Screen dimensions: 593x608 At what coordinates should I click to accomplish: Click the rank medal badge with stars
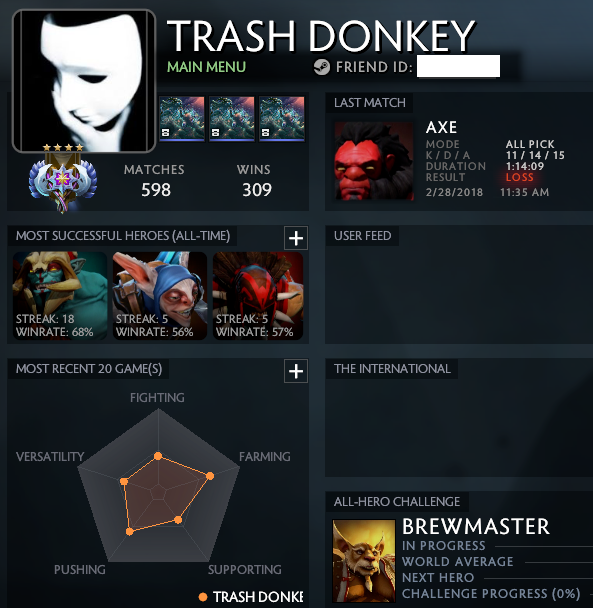[x=63, y=178]
